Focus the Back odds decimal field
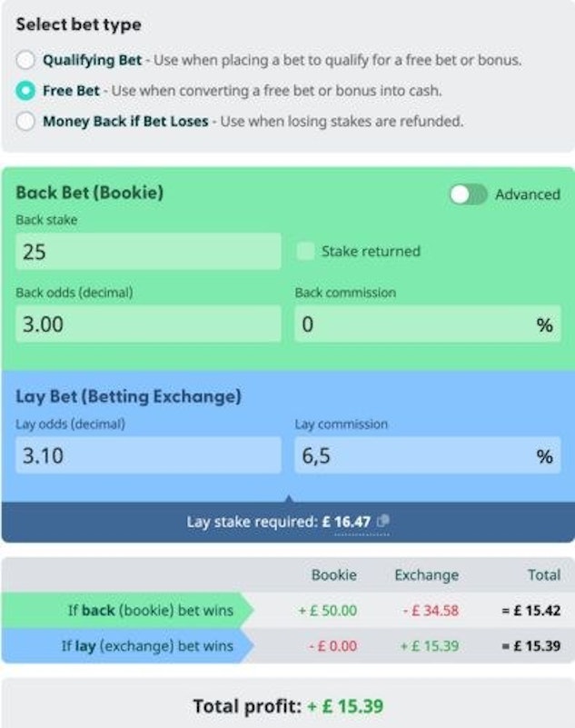The height and width of the screenshot is (728, 575). (x=148, y=324)
